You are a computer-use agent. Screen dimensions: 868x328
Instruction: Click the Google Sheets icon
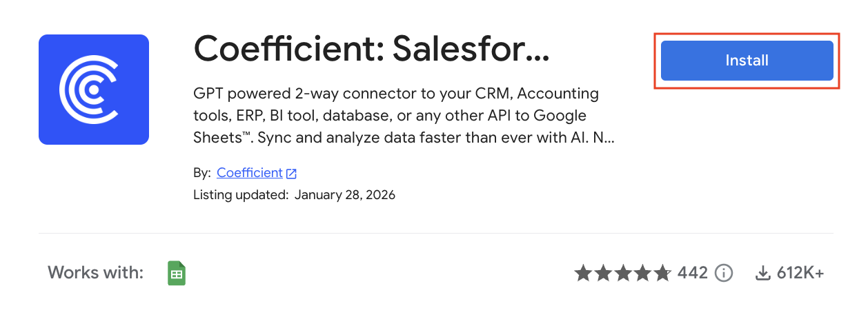[177, 274]
